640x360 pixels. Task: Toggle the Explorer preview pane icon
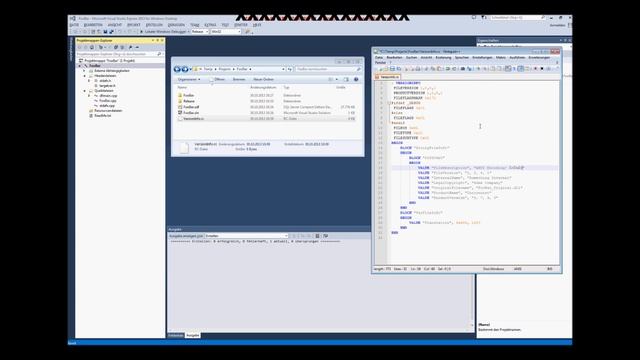[346, 79]
